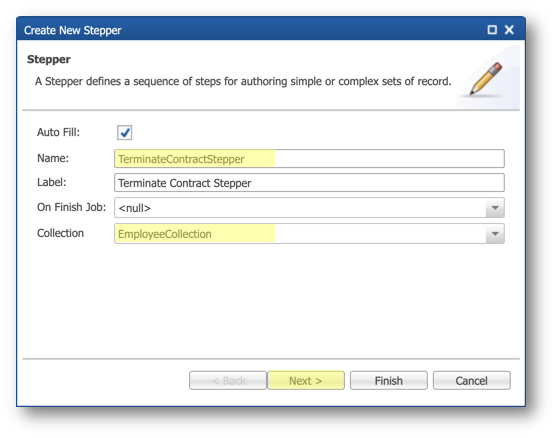Click the Stepper description sentence

coord(243,81)
